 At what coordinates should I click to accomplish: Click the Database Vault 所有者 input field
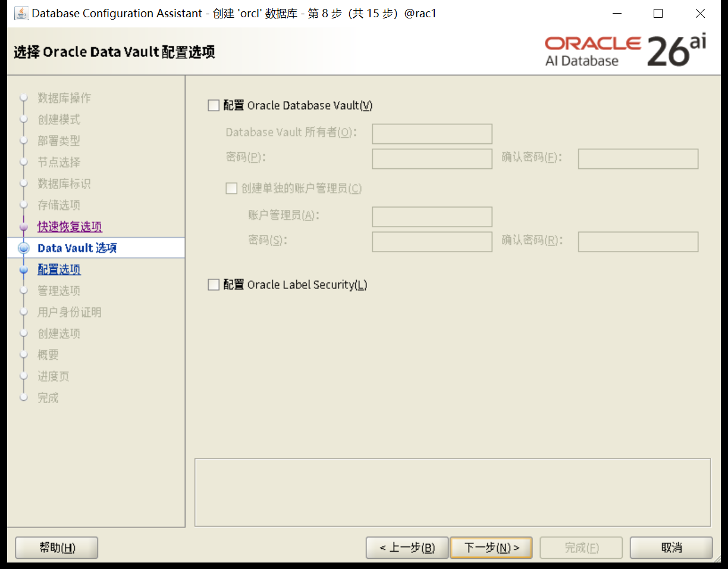pyautogui.click(x=432, y=134)
